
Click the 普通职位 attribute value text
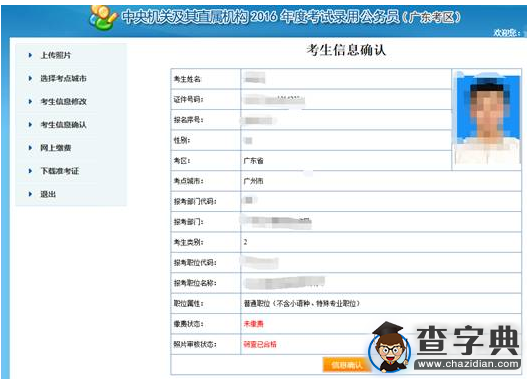(302, 303)
